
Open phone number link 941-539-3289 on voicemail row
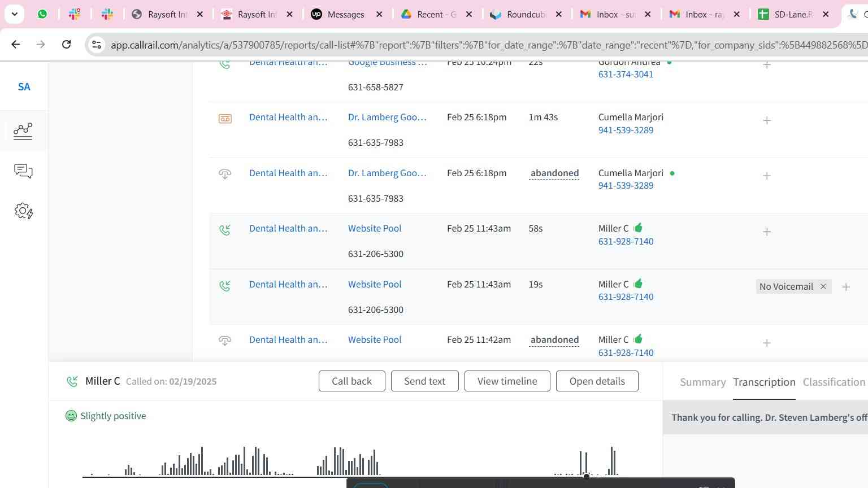coord(626,130)
